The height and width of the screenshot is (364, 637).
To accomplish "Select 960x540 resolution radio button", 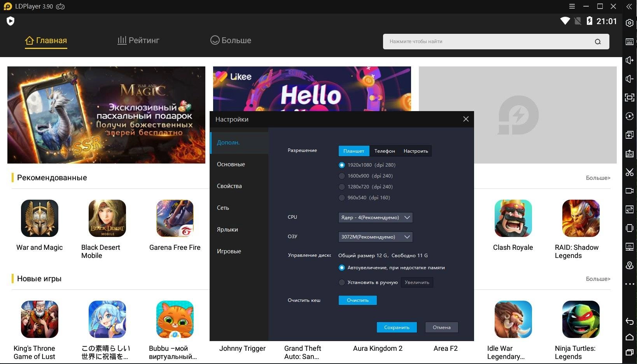I will point(342,198).
